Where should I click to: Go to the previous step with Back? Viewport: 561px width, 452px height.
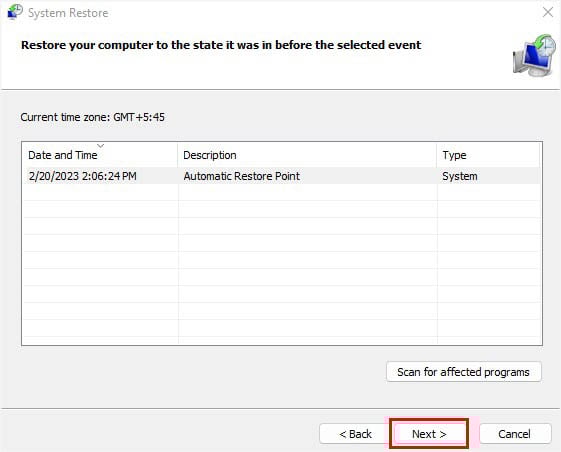click(x=355, y=434)
